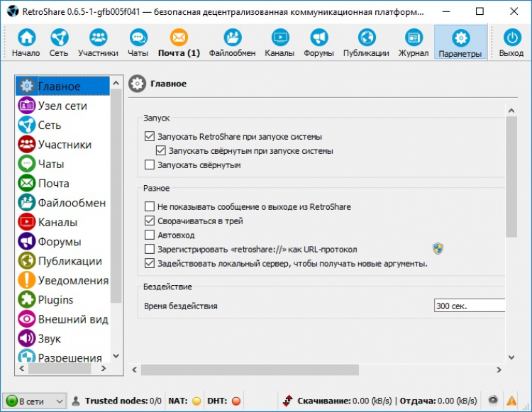Open the Публикации toolbar icon
The height and width of the screenshot is (412, 532).
pos(366,43)
